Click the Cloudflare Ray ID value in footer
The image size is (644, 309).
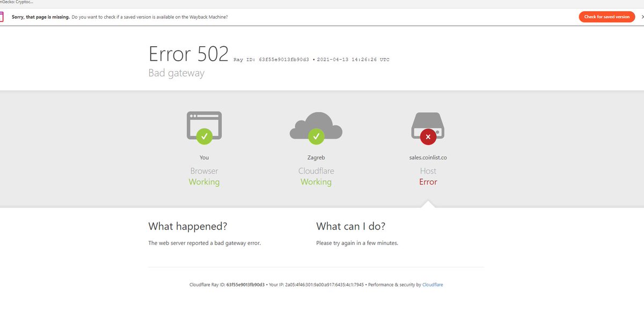245,285
